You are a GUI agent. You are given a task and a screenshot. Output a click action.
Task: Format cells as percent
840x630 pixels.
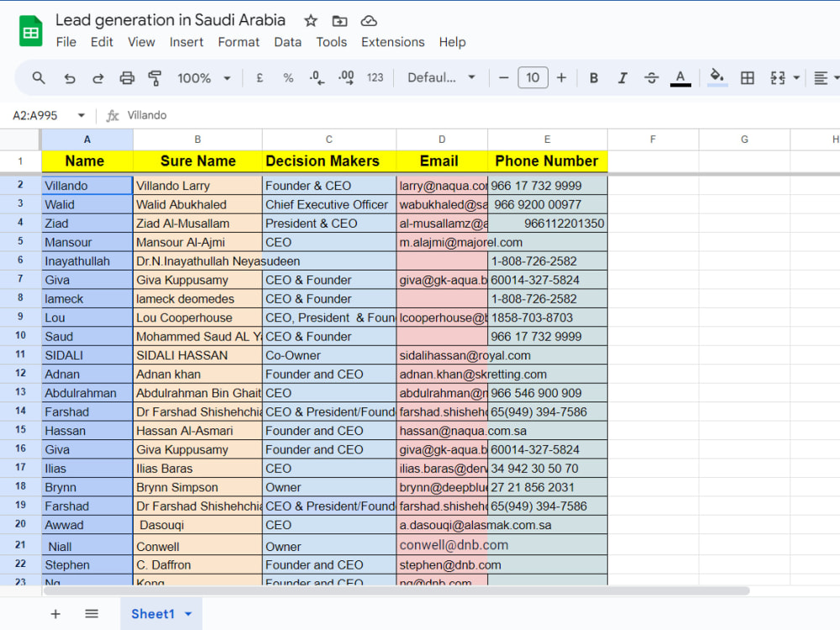(288, 78)
